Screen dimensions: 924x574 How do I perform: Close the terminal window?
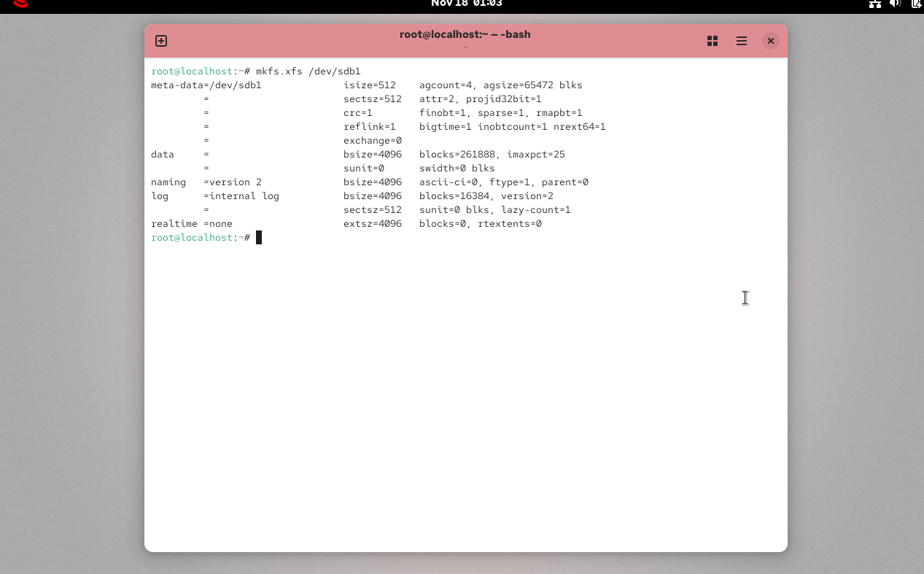[x=770, y=41]
